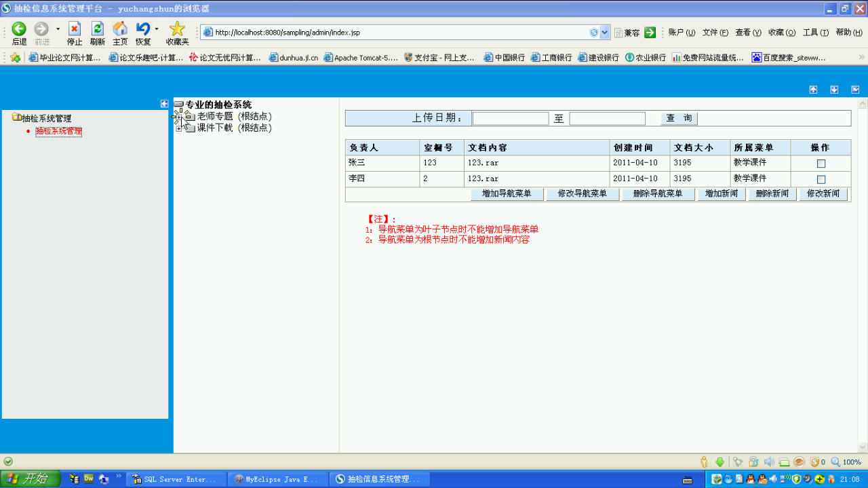This screenshot has width=868, height=488.
Task: Click the padlock privacy icon in status bar
Action: [x=753, y=462]
